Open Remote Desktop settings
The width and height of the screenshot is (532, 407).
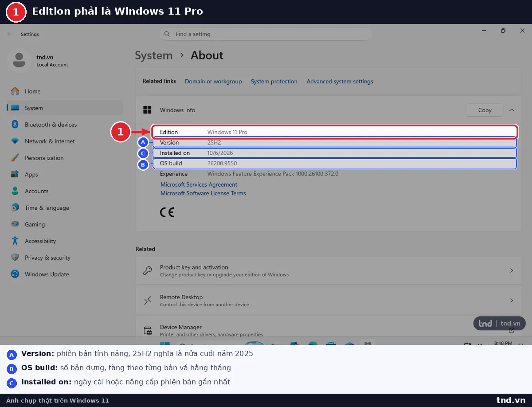(x=329, y=301)
